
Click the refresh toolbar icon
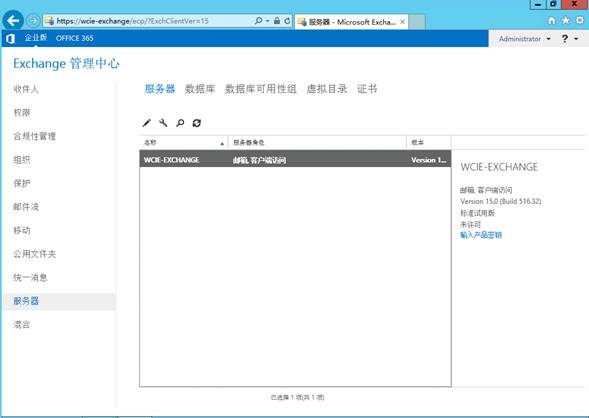click(x=197, y=123)
